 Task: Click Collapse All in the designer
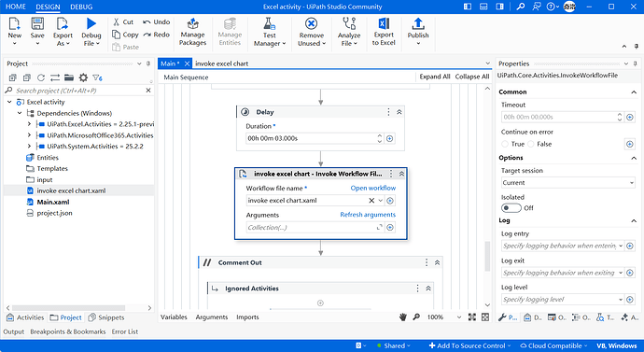pos(472,77)
